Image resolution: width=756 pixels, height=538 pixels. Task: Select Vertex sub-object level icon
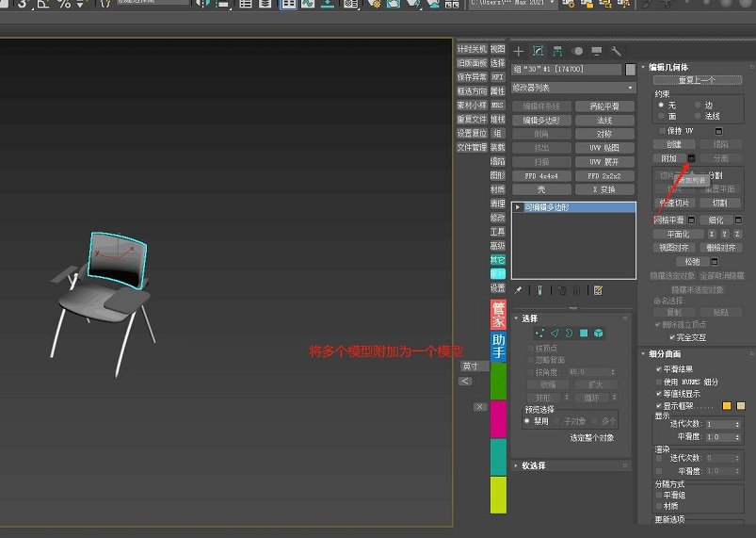539,333
